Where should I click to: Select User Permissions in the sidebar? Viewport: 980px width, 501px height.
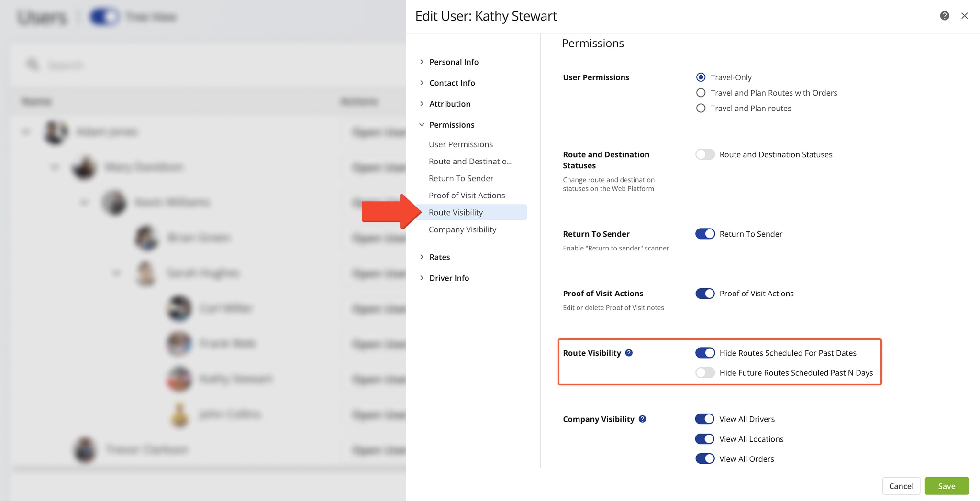tap(460, 144)
